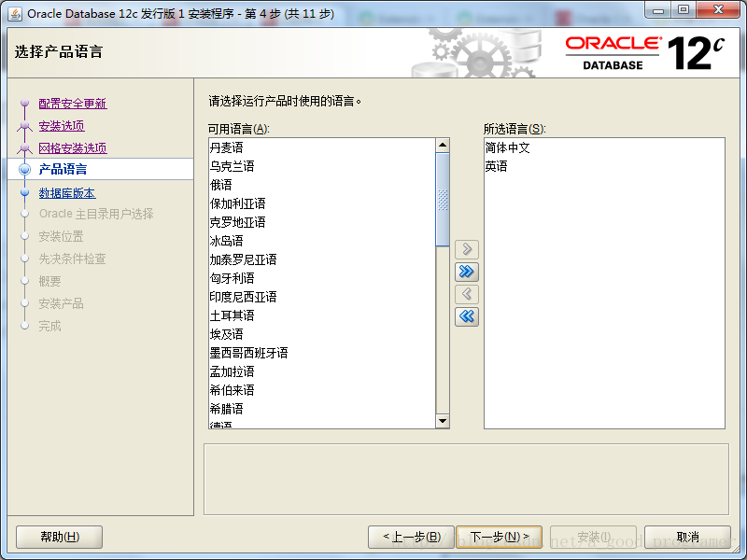The image size is (747, 560).
Task: Click the add all languages double-arrow button
Action: [466, 272]
